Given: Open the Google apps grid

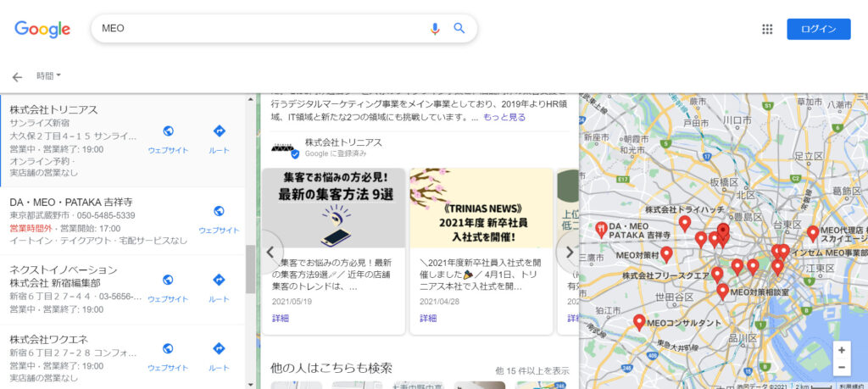Looking at the screenshot, I should tap(767, 30).
